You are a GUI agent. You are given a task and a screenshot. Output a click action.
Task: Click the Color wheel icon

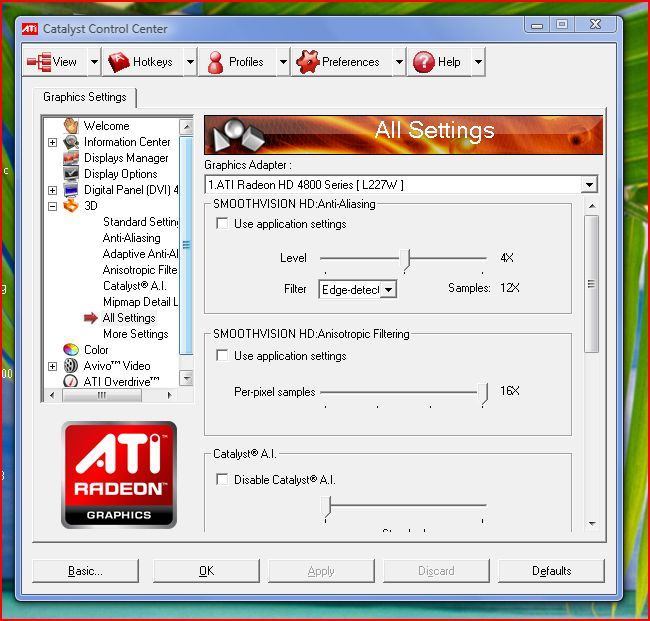pyautogui.click(x=71, y=349)
